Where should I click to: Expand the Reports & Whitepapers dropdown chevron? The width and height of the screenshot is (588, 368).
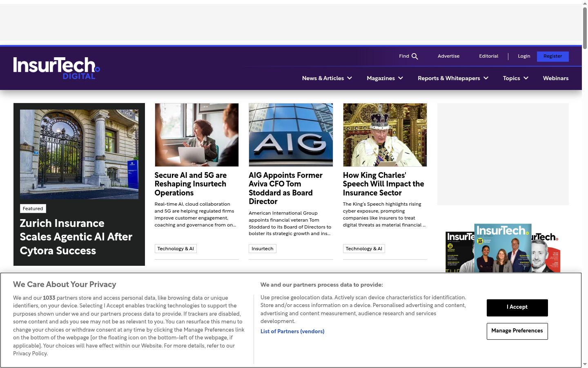[x=486, y=78]
